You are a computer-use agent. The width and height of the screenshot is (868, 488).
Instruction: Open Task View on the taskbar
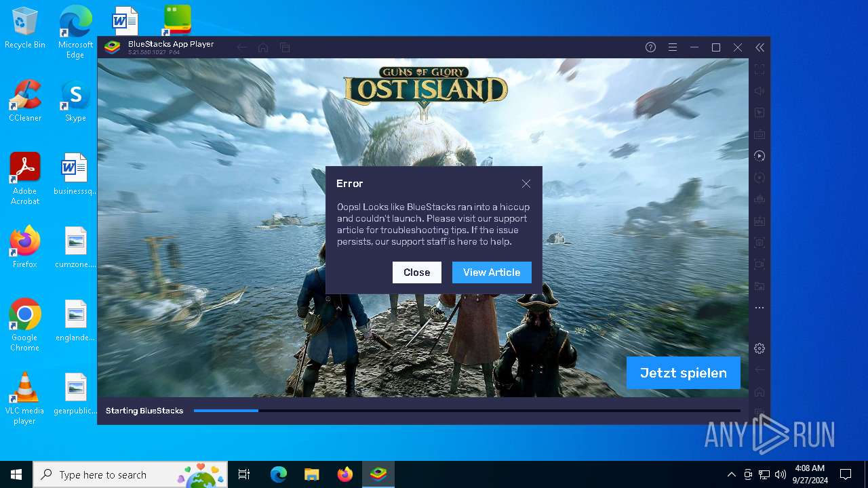(x=244, y=474)
